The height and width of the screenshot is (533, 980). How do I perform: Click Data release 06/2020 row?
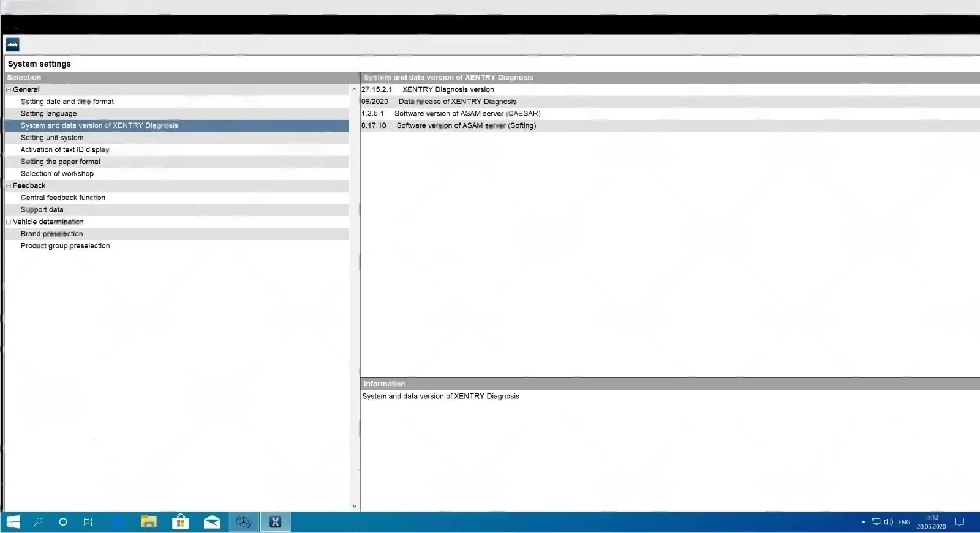point(670,102)
